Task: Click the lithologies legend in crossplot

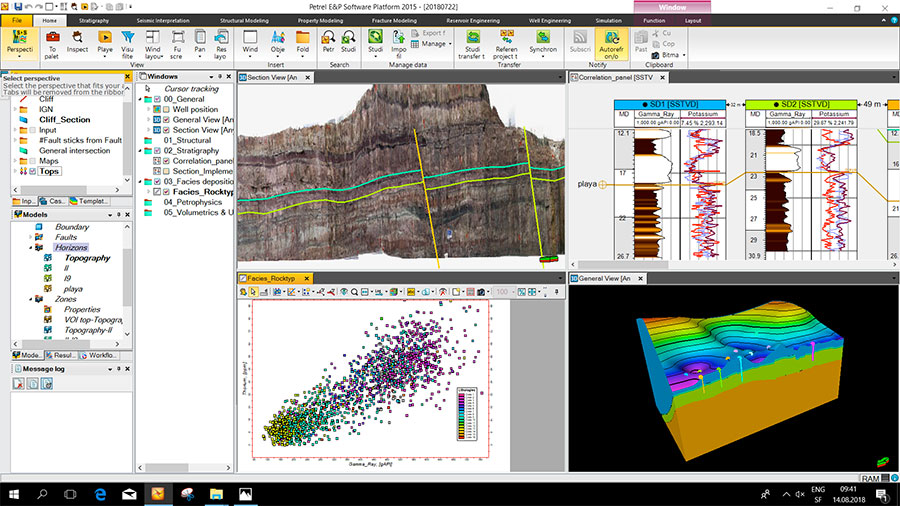Action: (x=467, y=414)
